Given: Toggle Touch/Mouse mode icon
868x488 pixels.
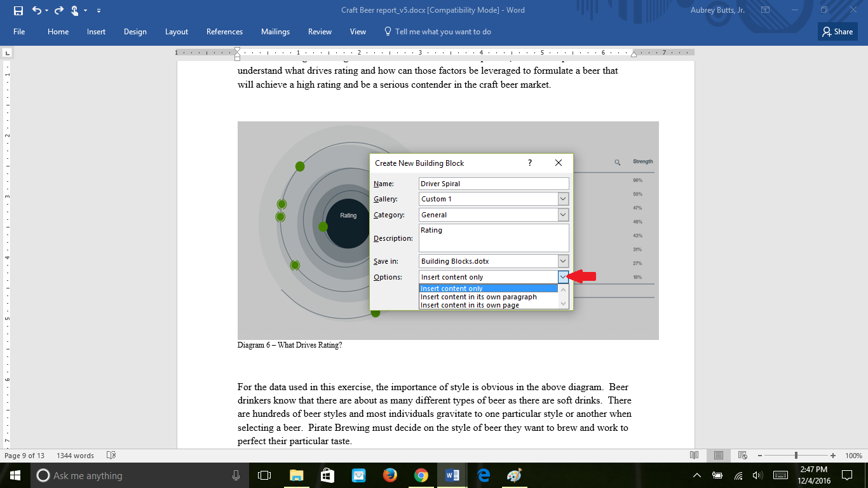Looking at the screenshot, I should pos(75,10).
